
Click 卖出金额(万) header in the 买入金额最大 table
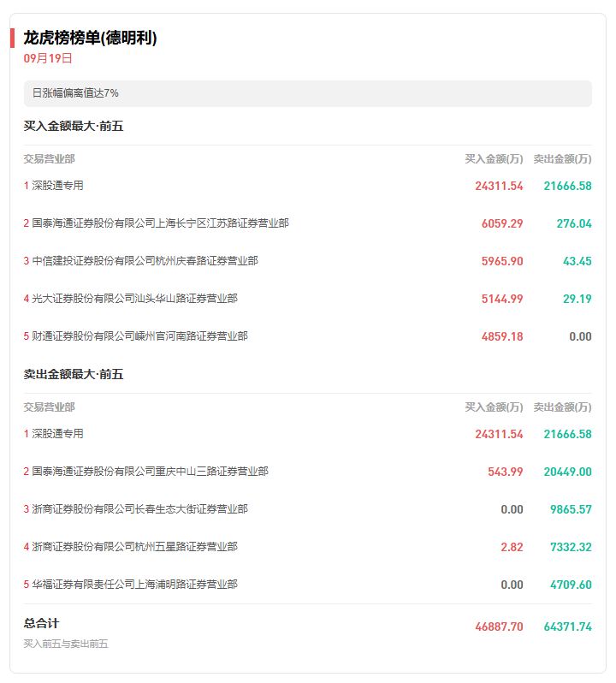click(562, 159)
